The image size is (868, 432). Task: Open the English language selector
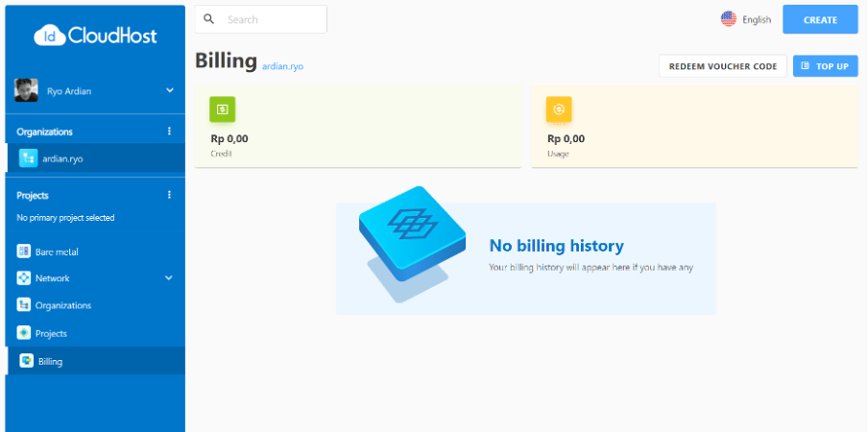point(746,19)
